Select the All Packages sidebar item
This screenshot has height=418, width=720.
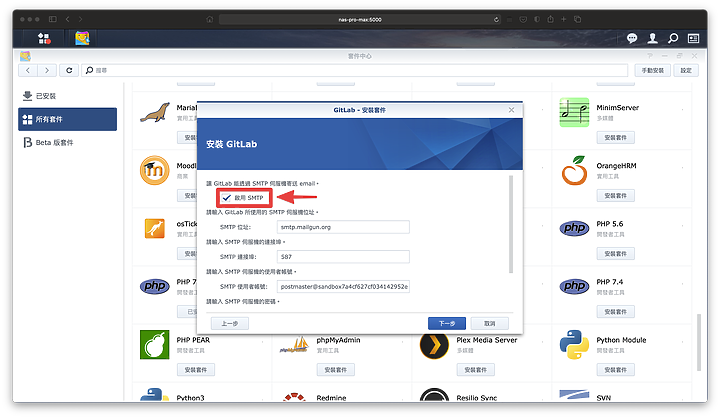click(68, 119)
